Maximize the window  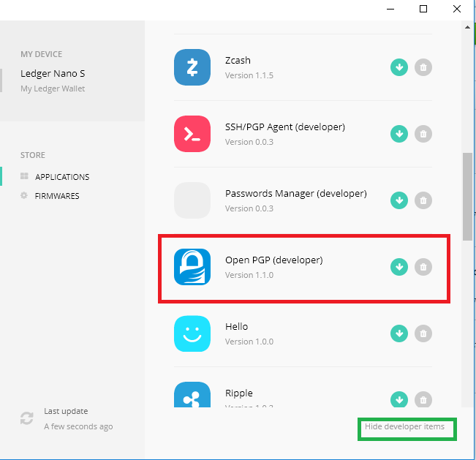tap(423, 9)
